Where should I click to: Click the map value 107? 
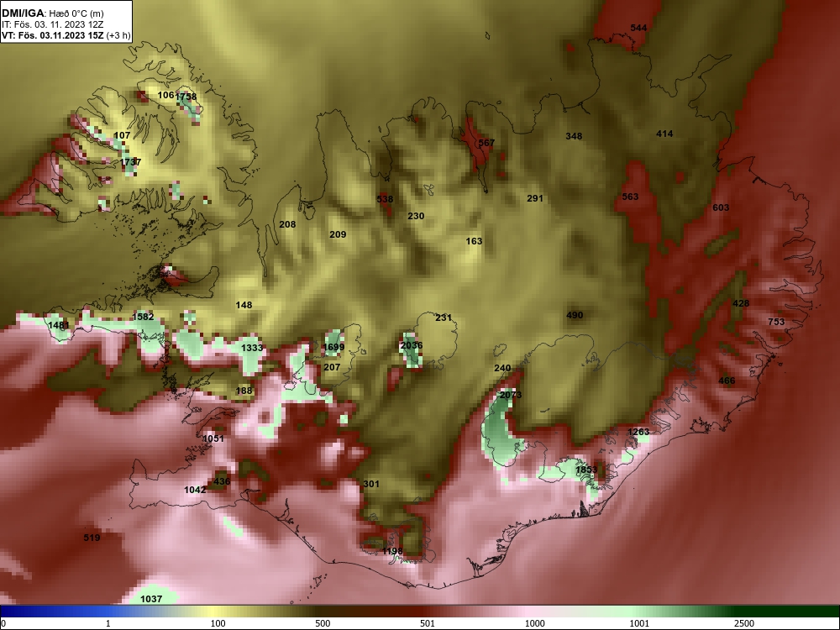122,135
